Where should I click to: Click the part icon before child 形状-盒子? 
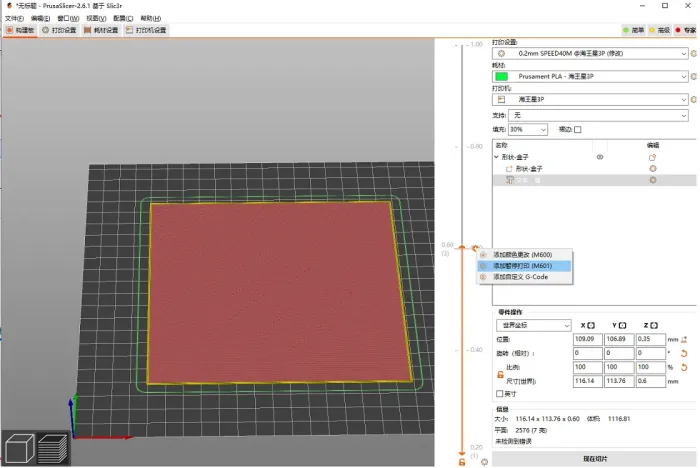click(x=508, y=169)
